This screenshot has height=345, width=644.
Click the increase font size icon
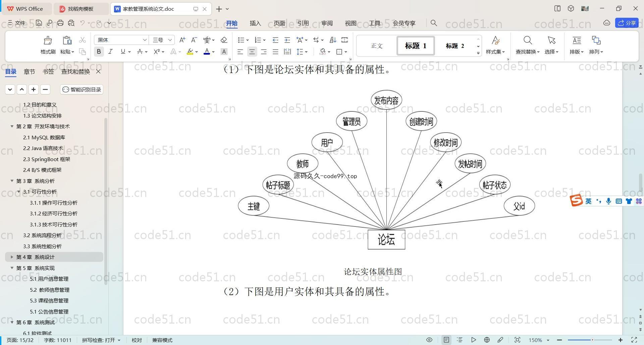tap(182, 40)
